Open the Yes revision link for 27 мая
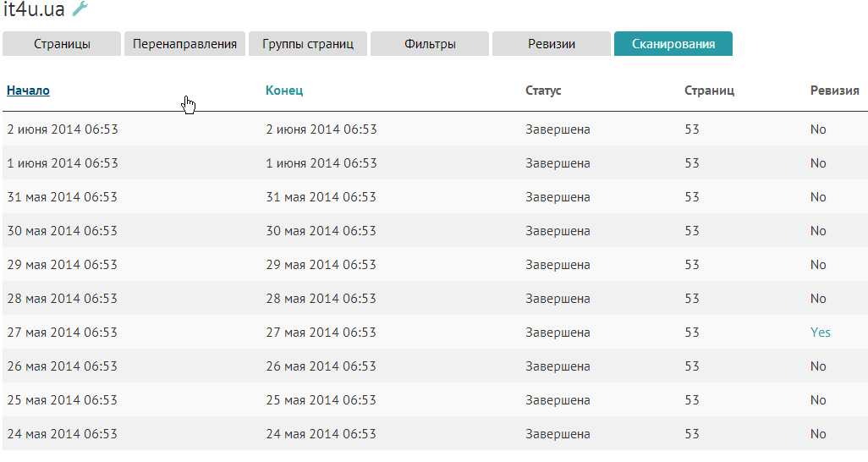Viewport: 868px width, 462px height. pos(820,333)
